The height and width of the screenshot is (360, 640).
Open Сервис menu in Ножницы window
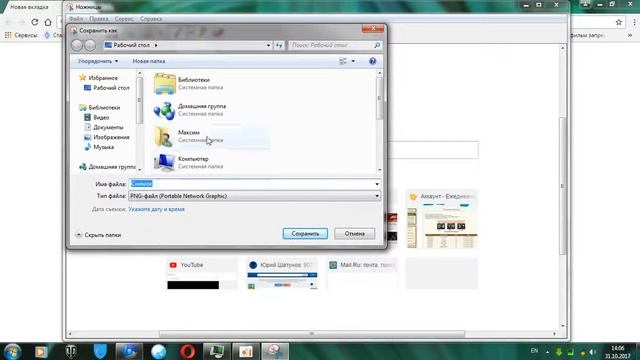click(x=124, y=19)
